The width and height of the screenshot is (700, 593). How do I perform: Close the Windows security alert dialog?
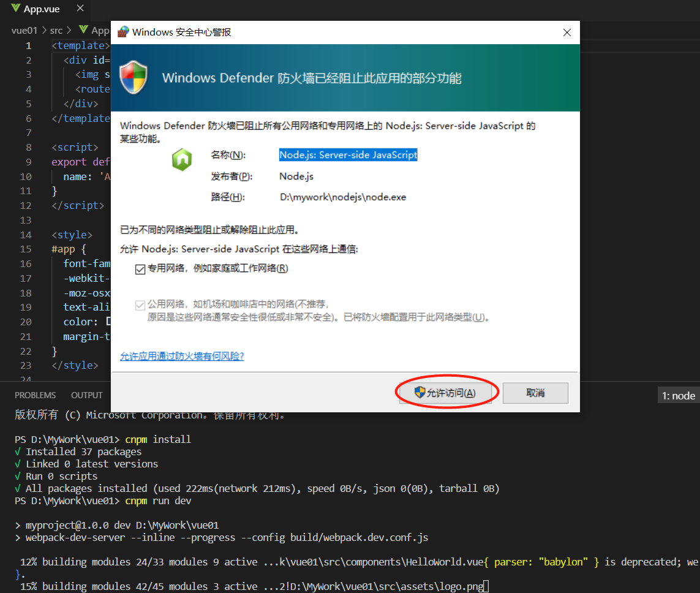567,32
